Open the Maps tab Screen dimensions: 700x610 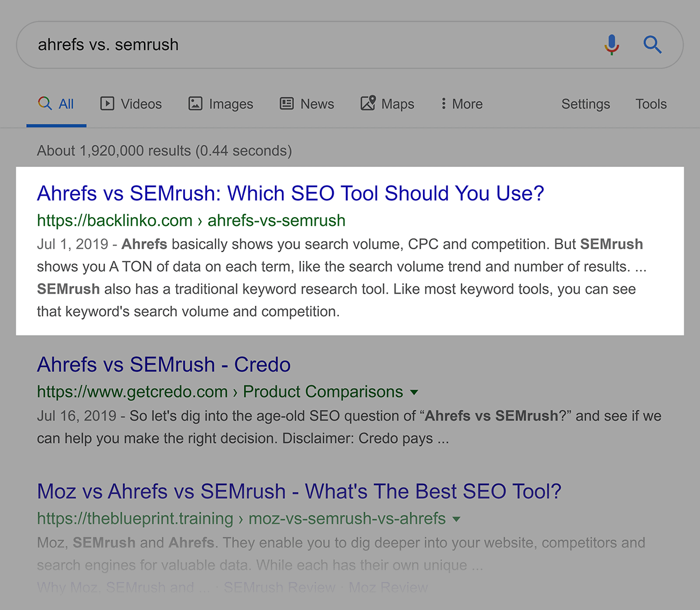pyautogui.click(x=387, y=104)
